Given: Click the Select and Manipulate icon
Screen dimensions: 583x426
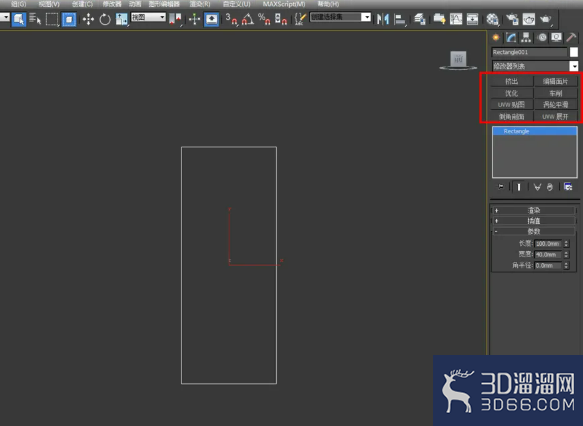Looking at the screenshot, I should click(194, 19).
